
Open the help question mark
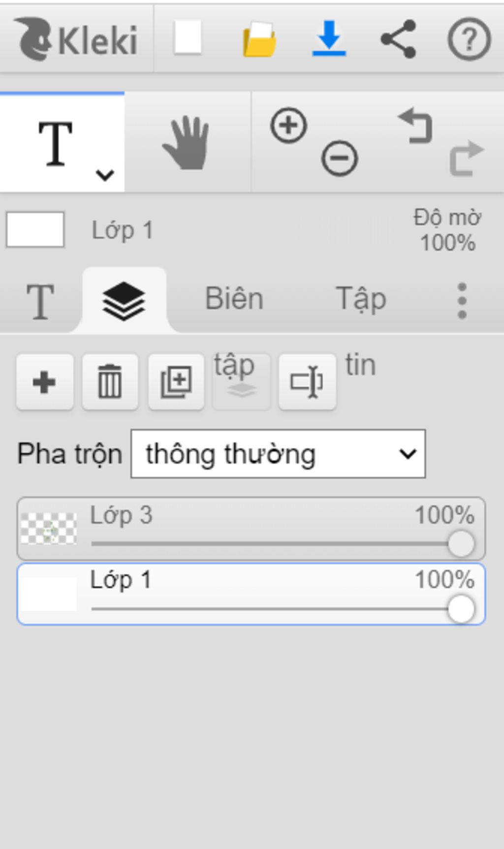click(469, 39)
